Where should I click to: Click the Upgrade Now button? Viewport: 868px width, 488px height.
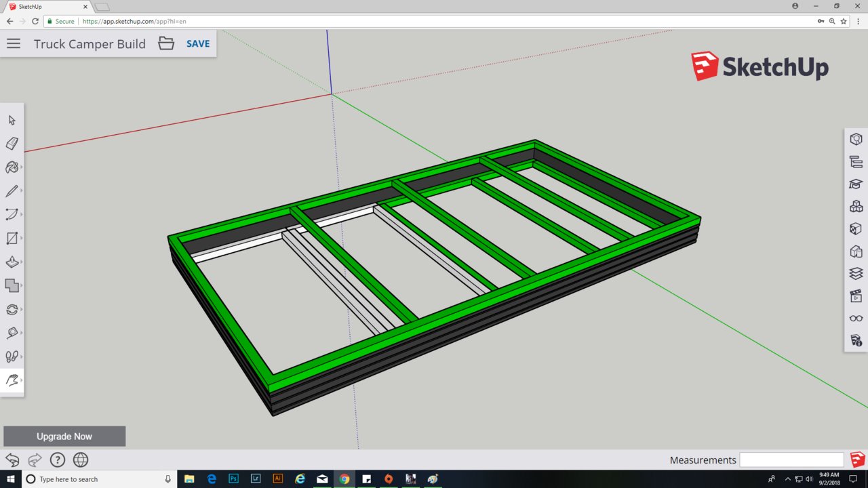point(64,436)
